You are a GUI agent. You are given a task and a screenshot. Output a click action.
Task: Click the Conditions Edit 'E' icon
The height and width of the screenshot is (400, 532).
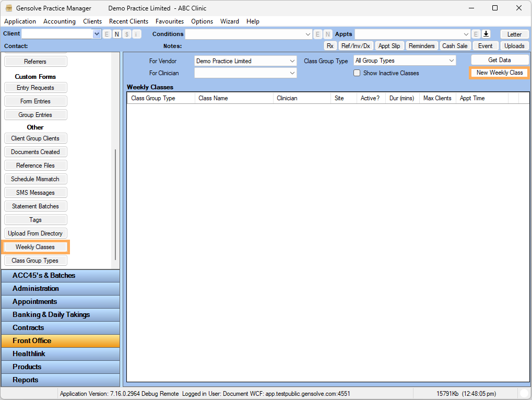[x=318, y=34]
